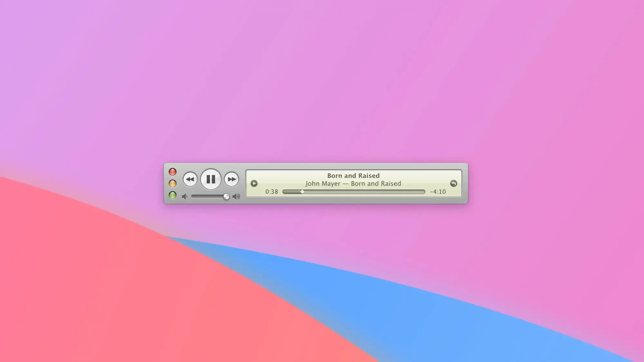Close the mini player with the red button

[x=173, y=172]
